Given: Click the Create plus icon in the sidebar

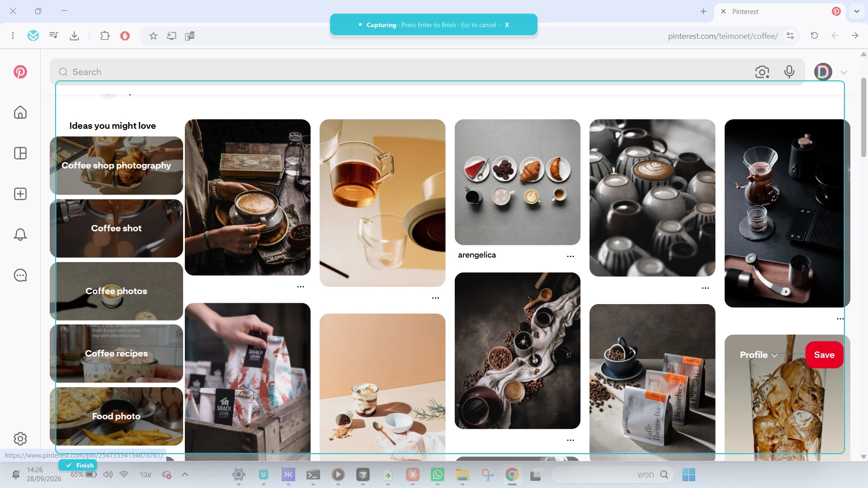Looking at the screenshot, I should pyautogui.click(x=20, y=194).
